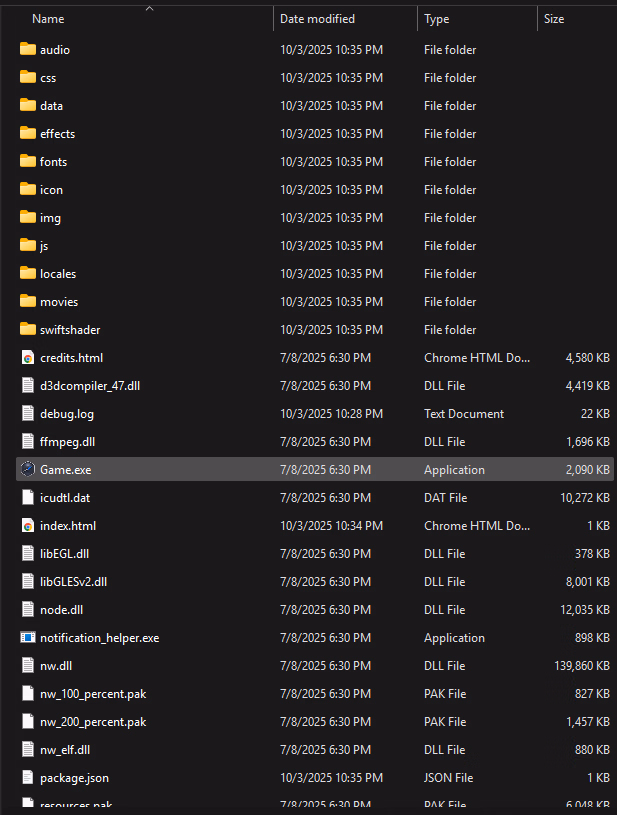Viewport: 617px width, 815px height.
Task: Click the ffmpeg.dll file icon
Action: (28, 442)
